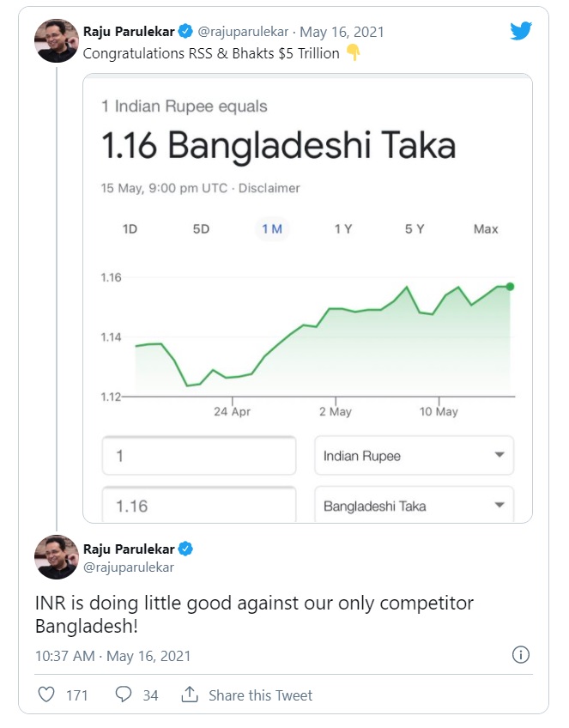Click verified badge in the lower tweet
This screenshot has height=728, width=569.
tap(185, 549)
